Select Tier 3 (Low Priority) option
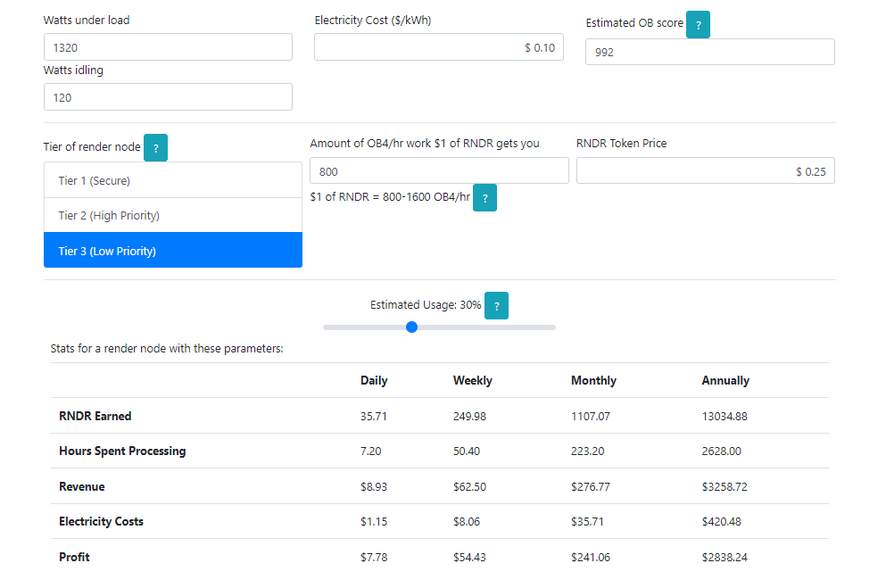The height and width of the screenshot is (588, 886). point(173,250)
